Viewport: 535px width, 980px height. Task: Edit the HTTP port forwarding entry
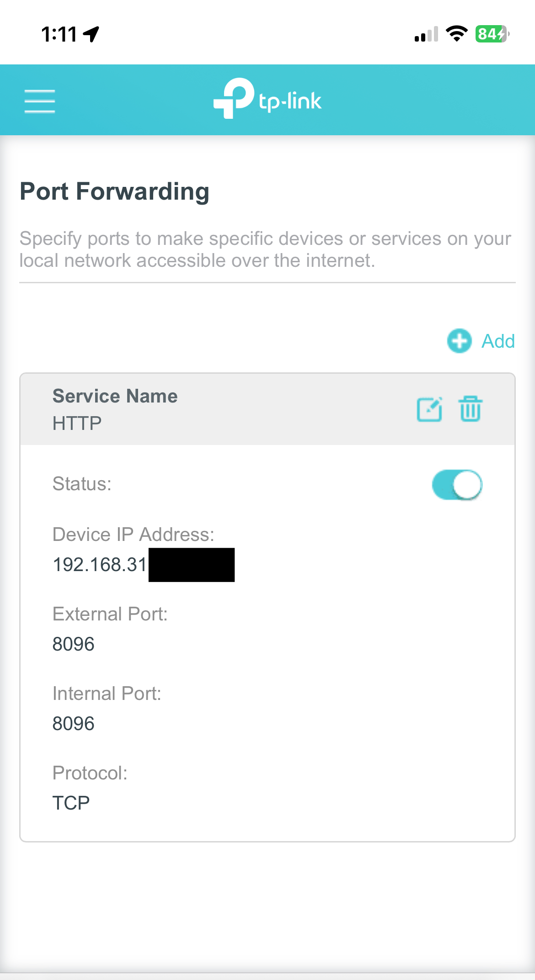pos(429,409)
